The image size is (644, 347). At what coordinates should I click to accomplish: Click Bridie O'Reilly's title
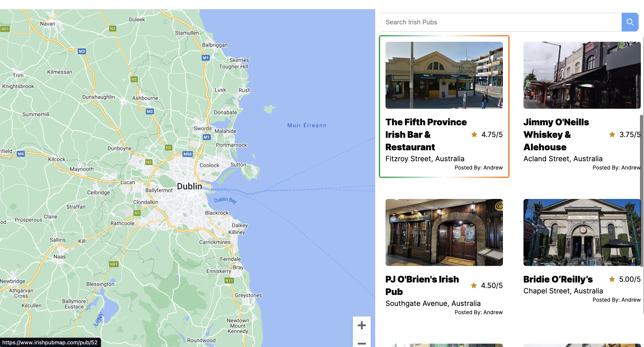coord(558,279)
